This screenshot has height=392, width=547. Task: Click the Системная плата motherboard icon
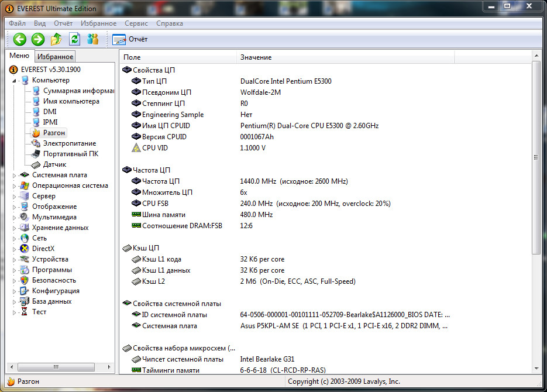[x=25, y=175]
